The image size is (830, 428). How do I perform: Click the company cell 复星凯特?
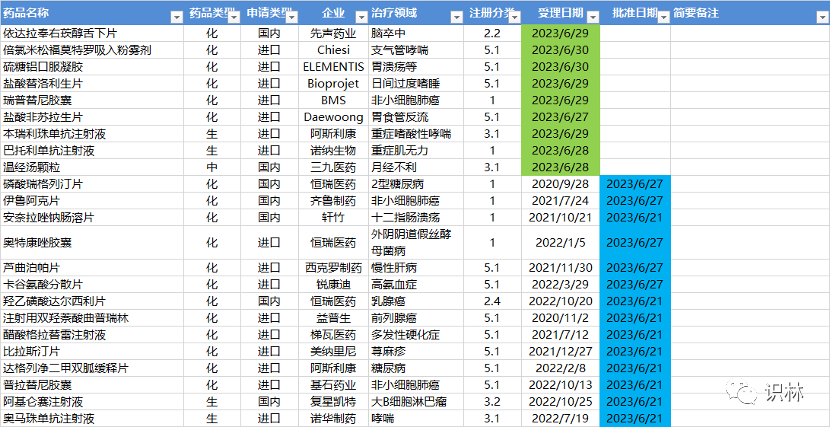tap(333, 402)
